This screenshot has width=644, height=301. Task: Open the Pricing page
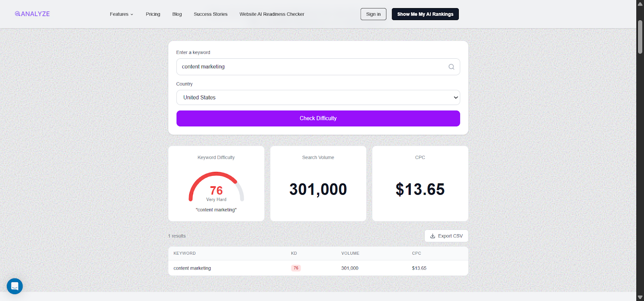153,14
